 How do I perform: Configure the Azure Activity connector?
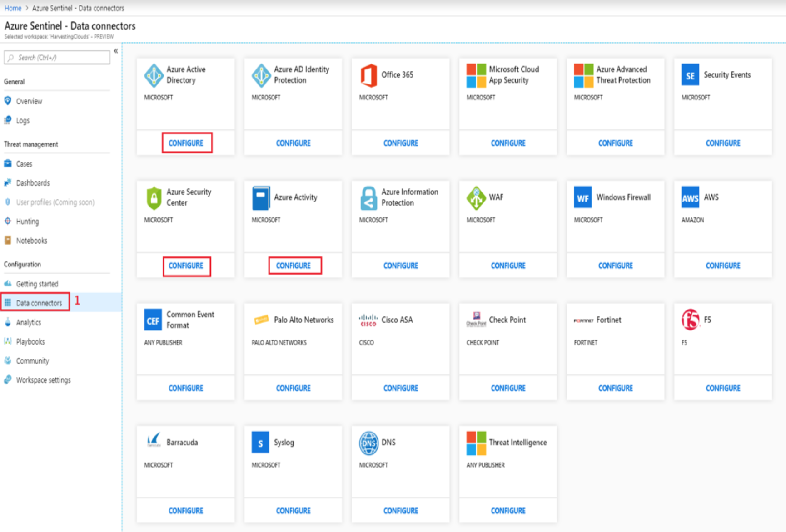pyautogui.click(x=294, y=266)
